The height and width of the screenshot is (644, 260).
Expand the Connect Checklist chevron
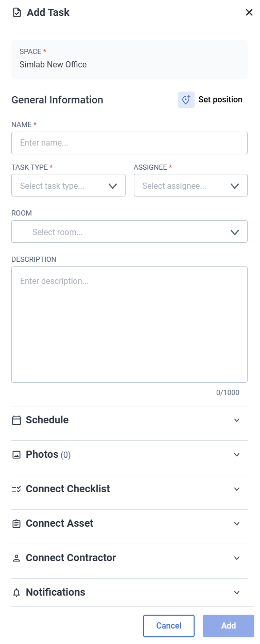(237, 489)
